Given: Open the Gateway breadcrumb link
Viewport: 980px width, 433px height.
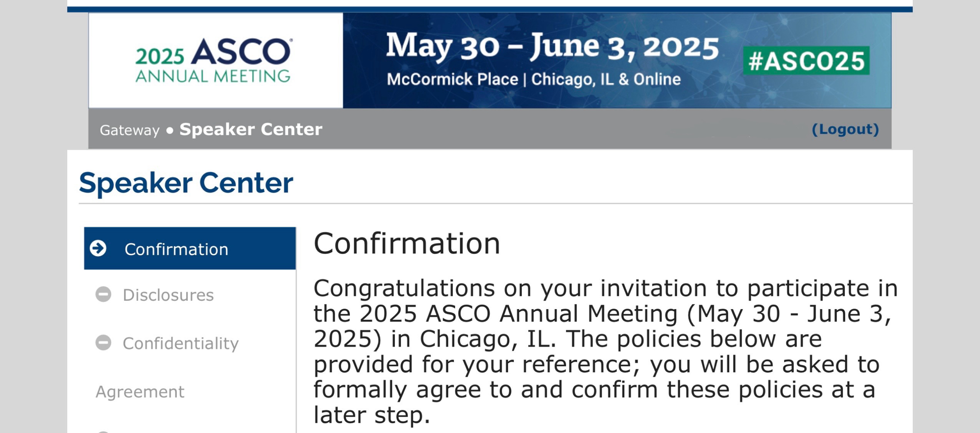Looking at the screenshot, I should pos(129,130).
